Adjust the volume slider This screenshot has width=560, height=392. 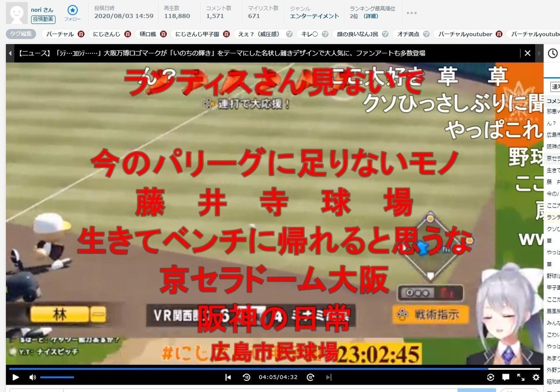point(57,377)
